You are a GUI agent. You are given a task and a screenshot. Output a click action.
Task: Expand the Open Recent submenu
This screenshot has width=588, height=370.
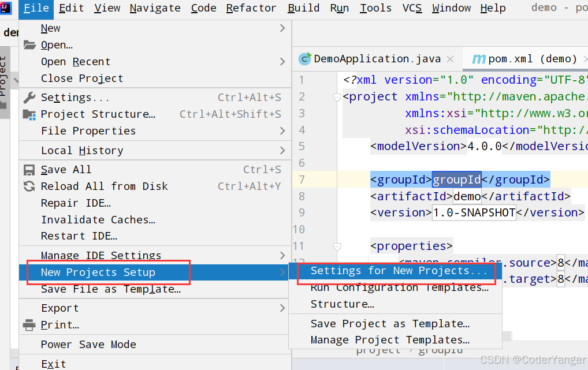[282, 62]
